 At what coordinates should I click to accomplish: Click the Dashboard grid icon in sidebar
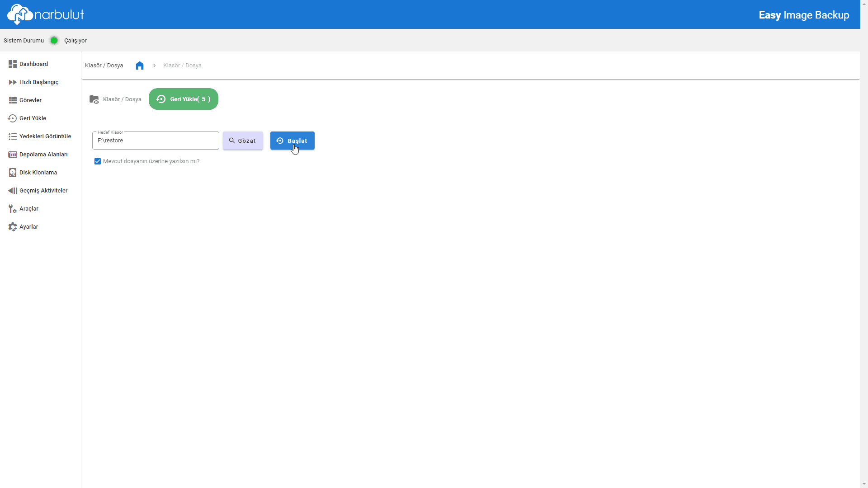13,64
